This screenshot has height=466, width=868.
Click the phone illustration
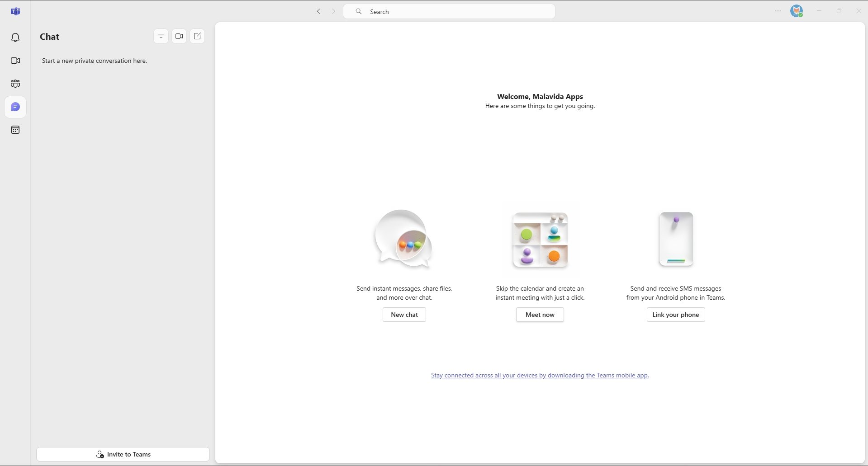point(676,239)
